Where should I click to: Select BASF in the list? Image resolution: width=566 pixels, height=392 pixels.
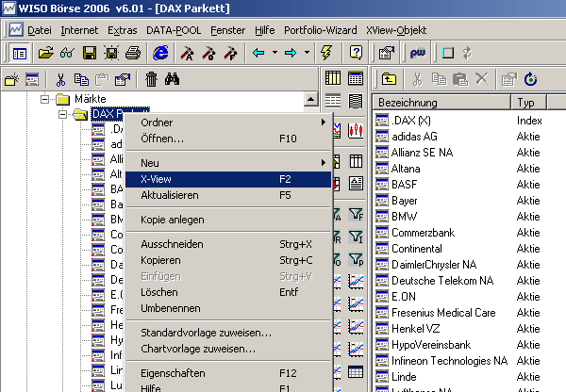[x=405, y=185]
